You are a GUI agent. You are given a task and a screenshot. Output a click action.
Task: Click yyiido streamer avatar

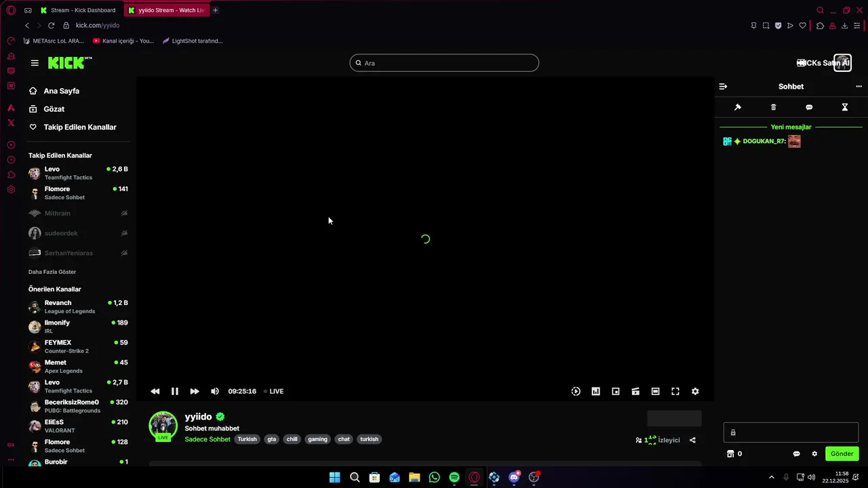[x=163, y=425]
